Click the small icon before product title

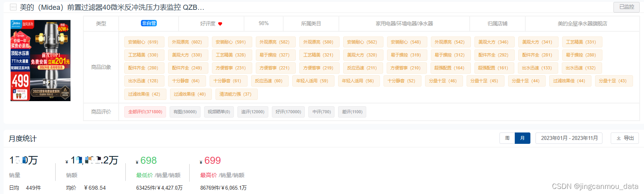coord(13,7)
